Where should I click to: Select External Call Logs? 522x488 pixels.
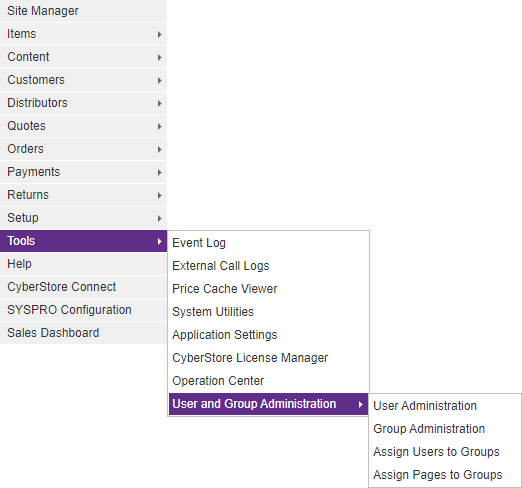[x=269, y=266]
